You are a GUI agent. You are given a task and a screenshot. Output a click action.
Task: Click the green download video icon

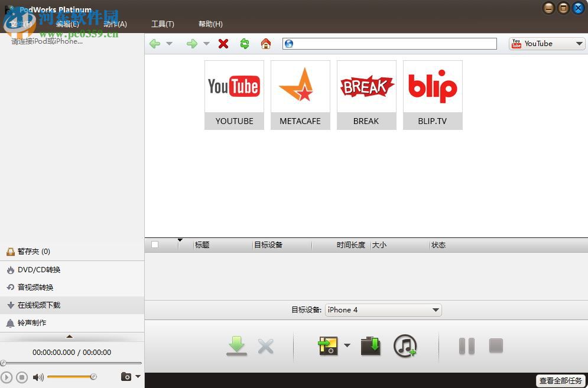(x=236, y=346)
